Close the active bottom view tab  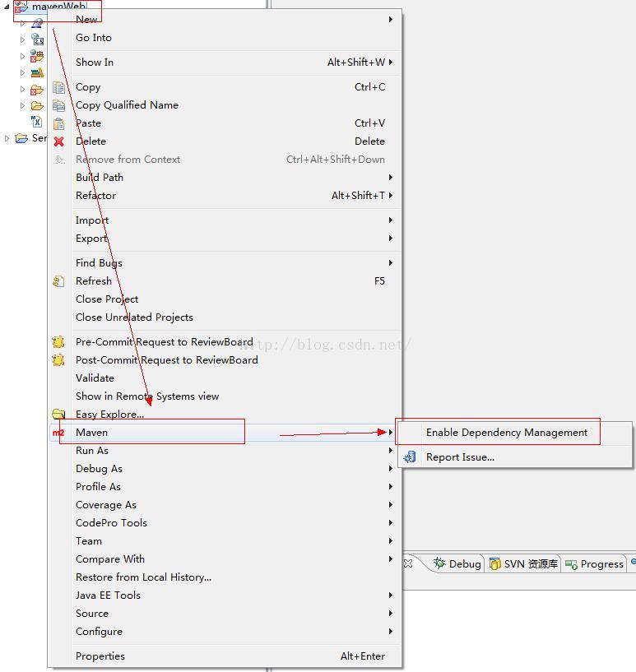pos(408,563)
